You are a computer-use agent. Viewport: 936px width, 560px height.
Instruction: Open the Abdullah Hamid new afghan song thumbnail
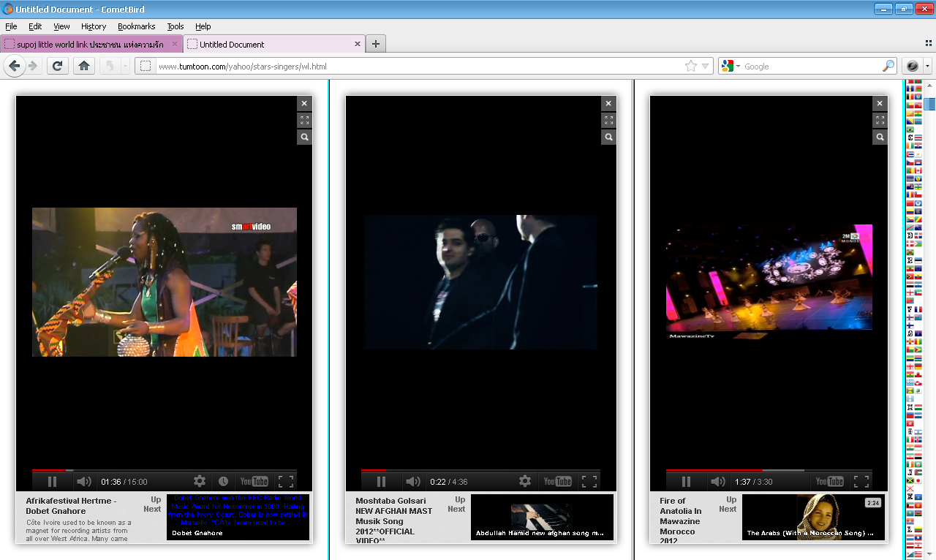point(542,517)
